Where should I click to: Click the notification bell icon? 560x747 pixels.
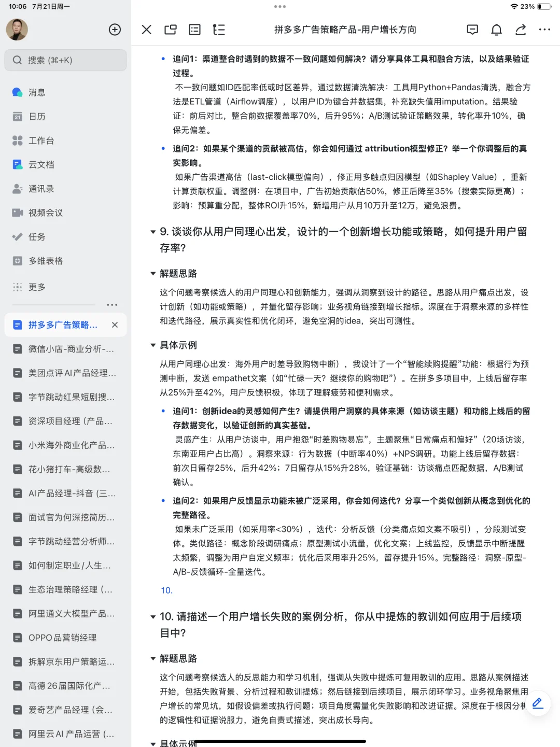point(496,30)
